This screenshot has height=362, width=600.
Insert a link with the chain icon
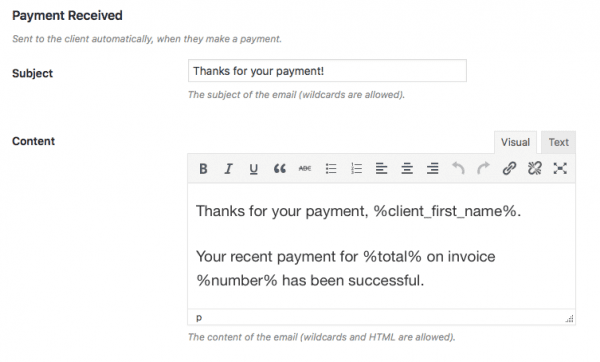coord(509,168)
